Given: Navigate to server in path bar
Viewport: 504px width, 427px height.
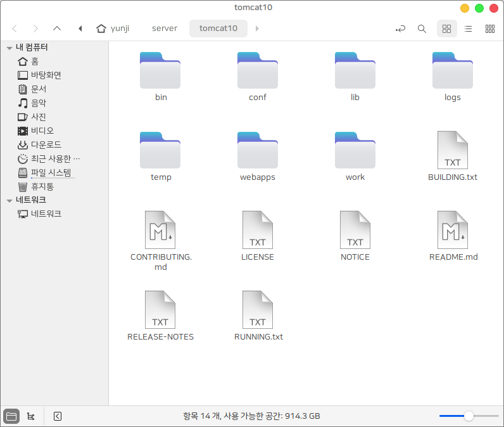Looking at the screenshot, I should click(165, 29).
